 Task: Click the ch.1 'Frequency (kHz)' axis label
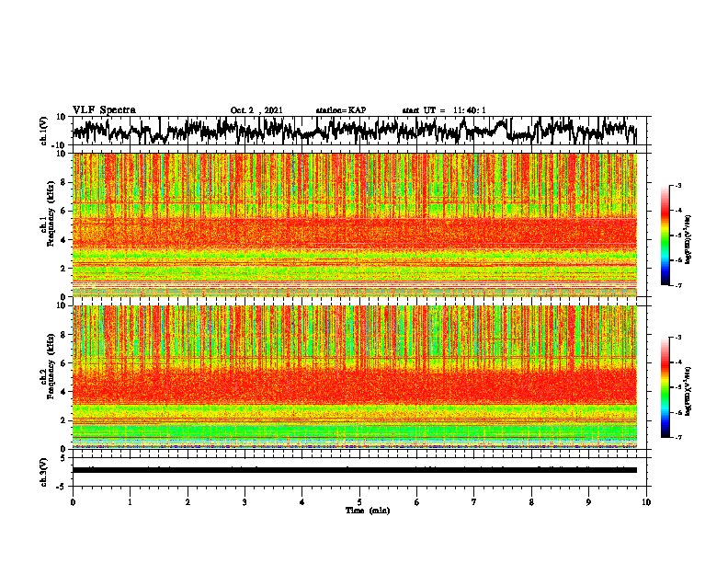(51, 215)
